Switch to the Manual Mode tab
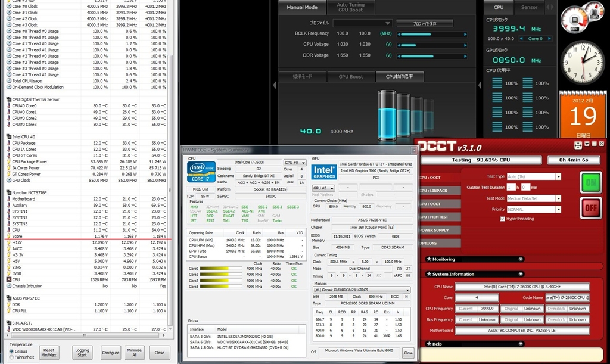This screenshot has width=610, height=364. (x=302, y=7)
